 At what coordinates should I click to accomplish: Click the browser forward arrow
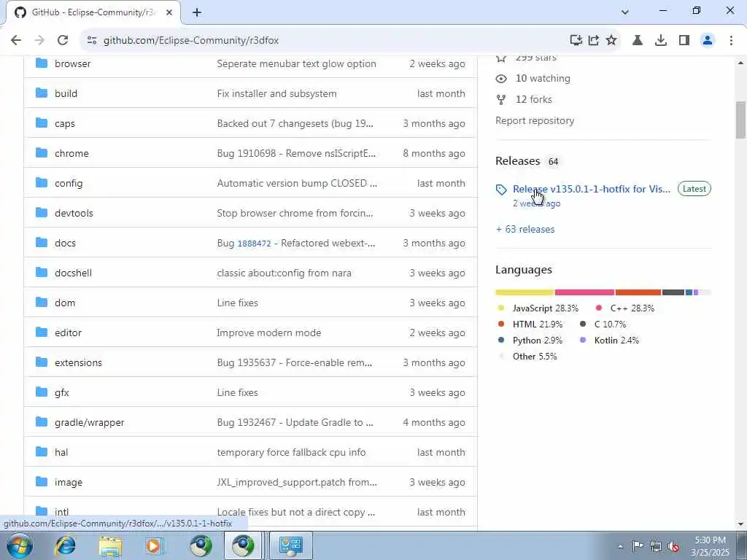pyautogui.click(x=39, y=41)
